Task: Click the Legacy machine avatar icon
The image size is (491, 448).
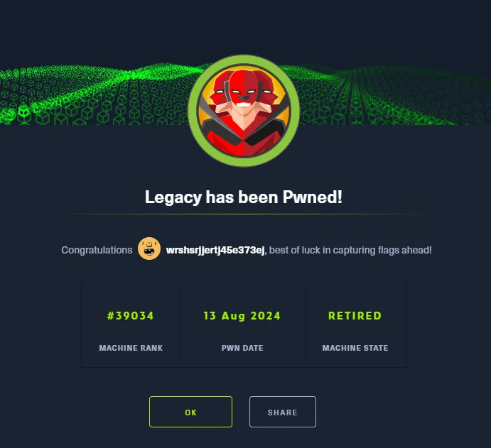Action: click(x=244, y=111)
